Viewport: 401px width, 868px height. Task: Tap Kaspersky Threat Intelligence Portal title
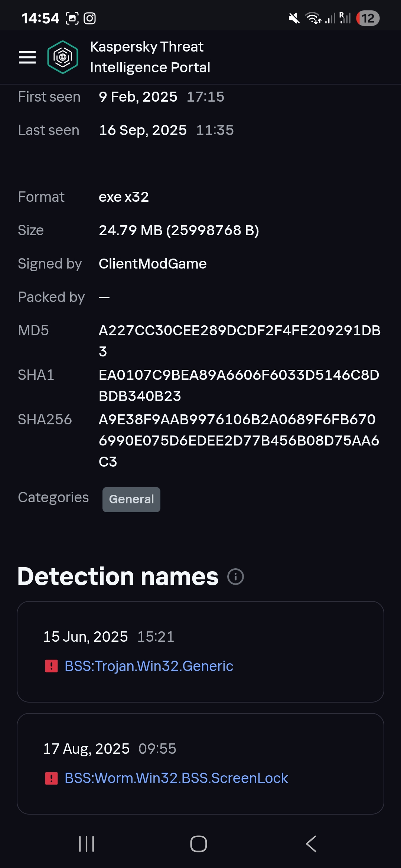(150, 57)
